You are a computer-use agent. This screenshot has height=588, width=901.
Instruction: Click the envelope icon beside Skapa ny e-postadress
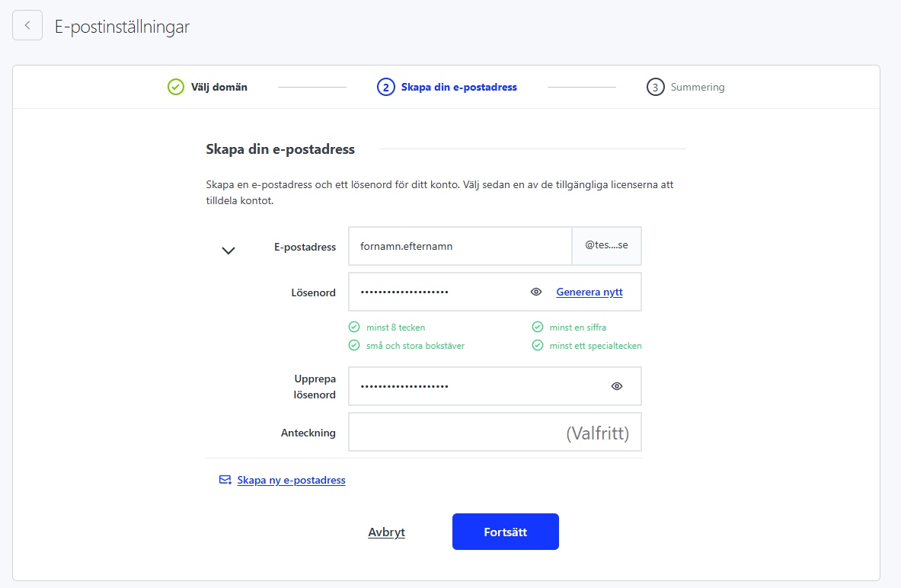(225, 480)
